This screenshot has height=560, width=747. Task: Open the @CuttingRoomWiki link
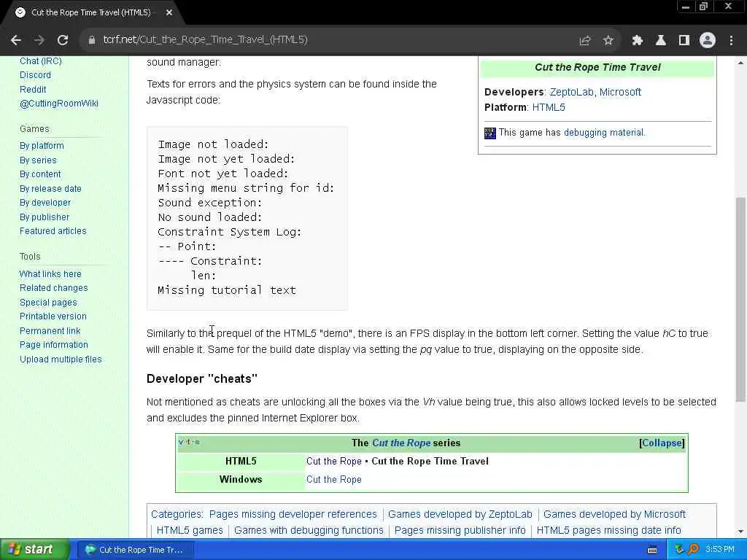tap(59, 104)
